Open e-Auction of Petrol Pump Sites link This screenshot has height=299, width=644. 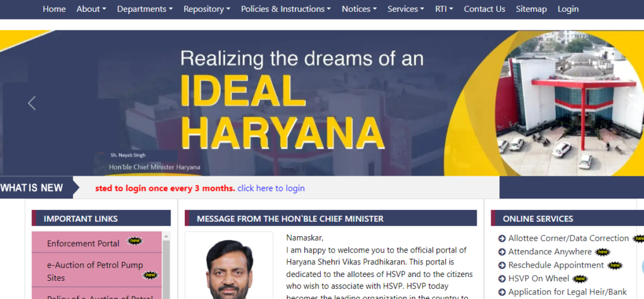coord(95,271)
